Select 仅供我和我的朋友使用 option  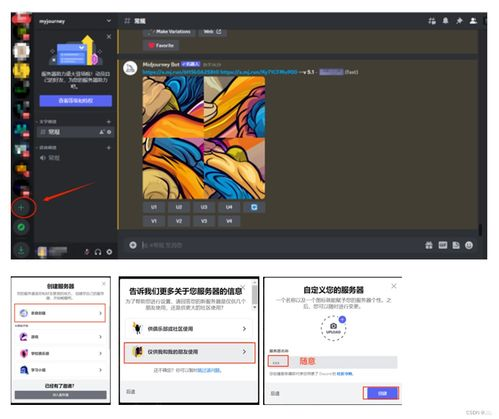coord(189,352)
